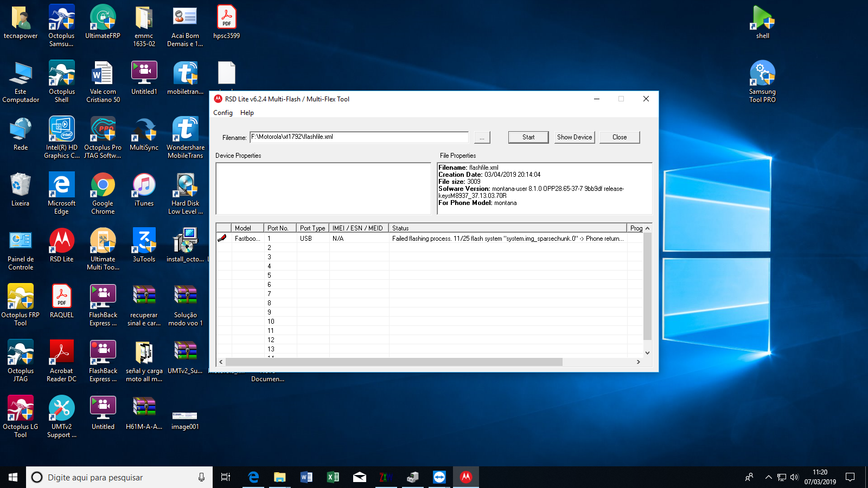Open the Windows Start menu

pos(13,477)
